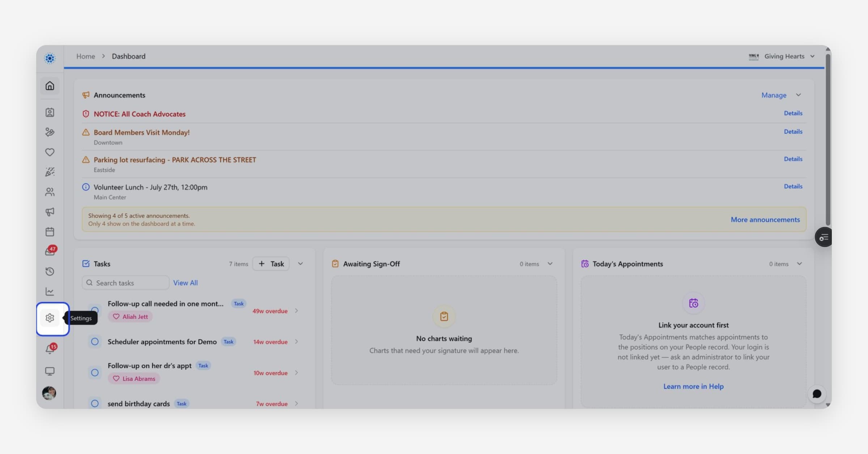The width and height of the screenshot is (868, 454).
Task: Open the chat bubble help button
Action: (x=817, y=394)
